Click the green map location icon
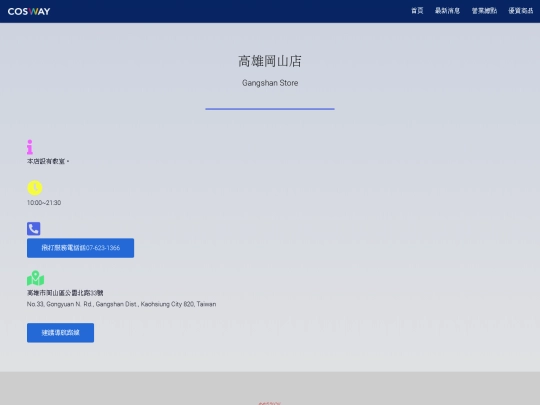This screenshot has height=405, width=540. [35, 278]
